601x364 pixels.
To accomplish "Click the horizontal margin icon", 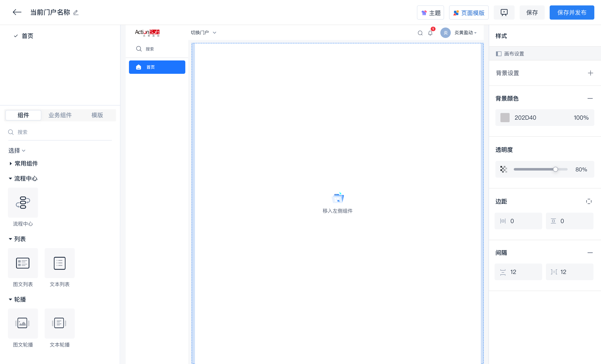I will tap(503, 221).
